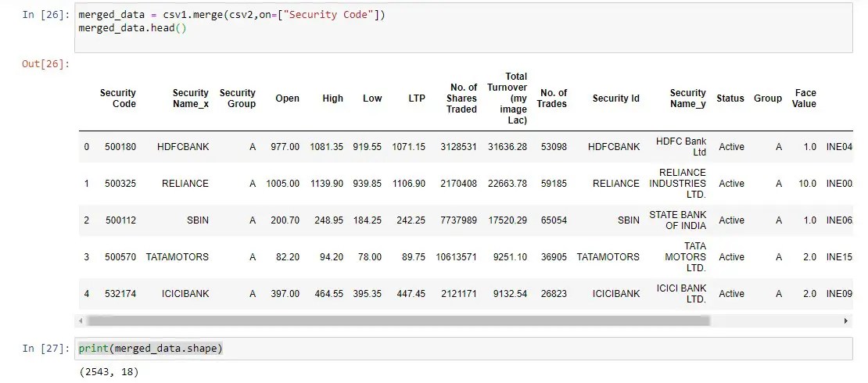Click the High column header

[332, 98]
